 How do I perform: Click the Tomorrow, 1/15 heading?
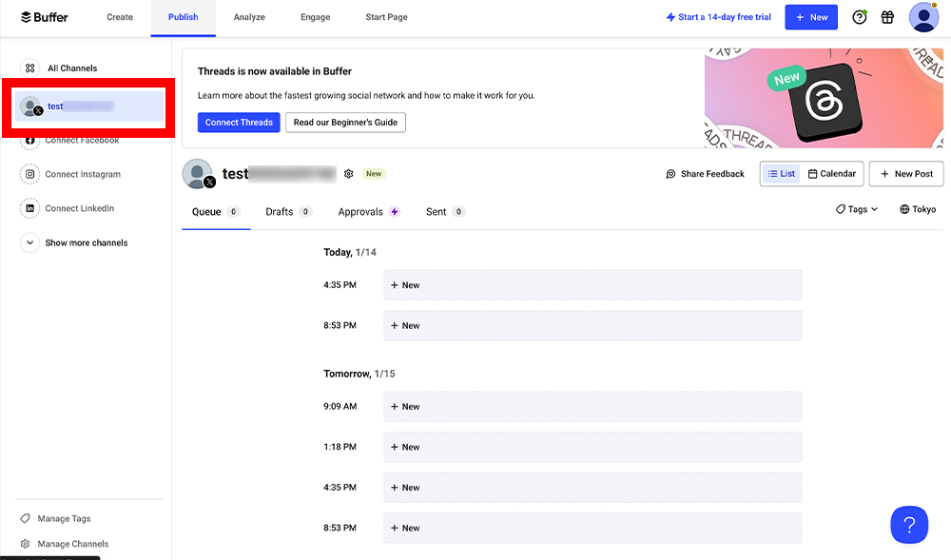359,374
